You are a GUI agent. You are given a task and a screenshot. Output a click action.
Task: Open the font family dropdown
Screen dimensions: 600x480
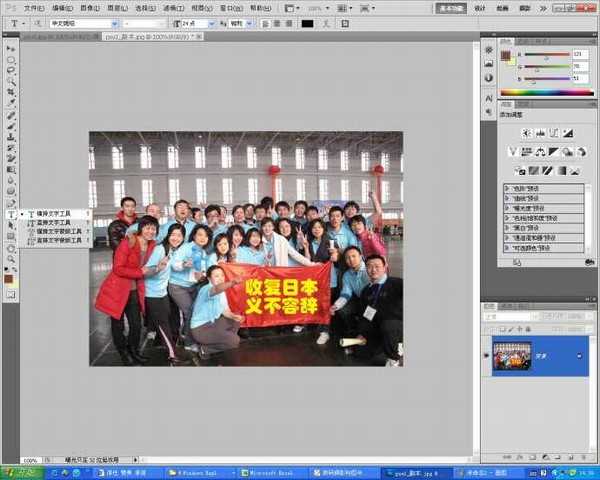point(113,23)
